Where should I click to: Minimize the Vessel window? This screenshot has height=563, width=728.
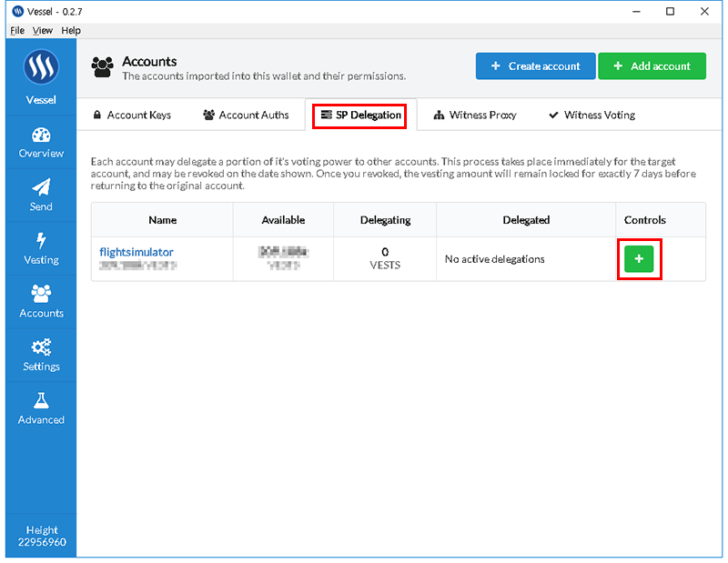(x=636, y=11)
